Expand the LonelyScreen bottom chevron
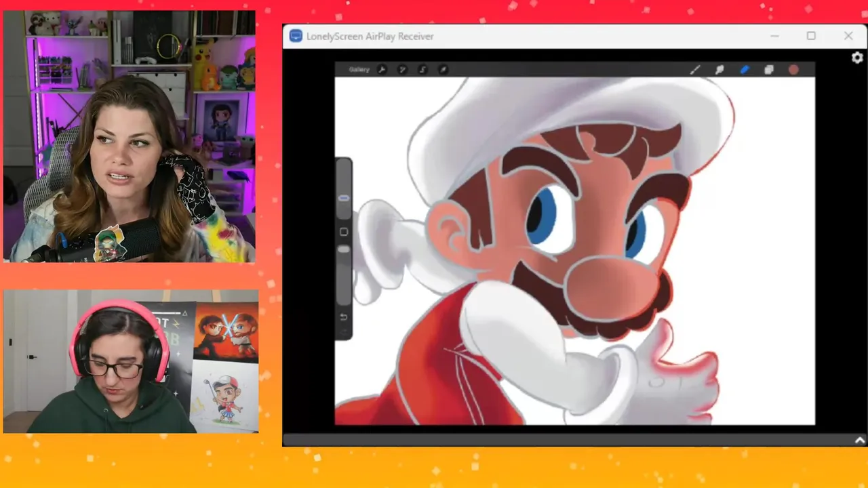This screenshot has height=488, width=868. click(860, 441)
